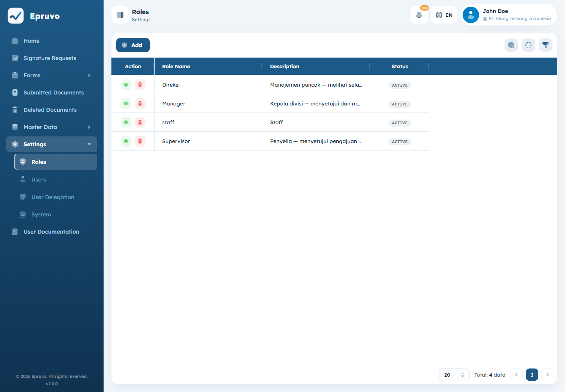Go to next page arrow

tap(548, 375)
